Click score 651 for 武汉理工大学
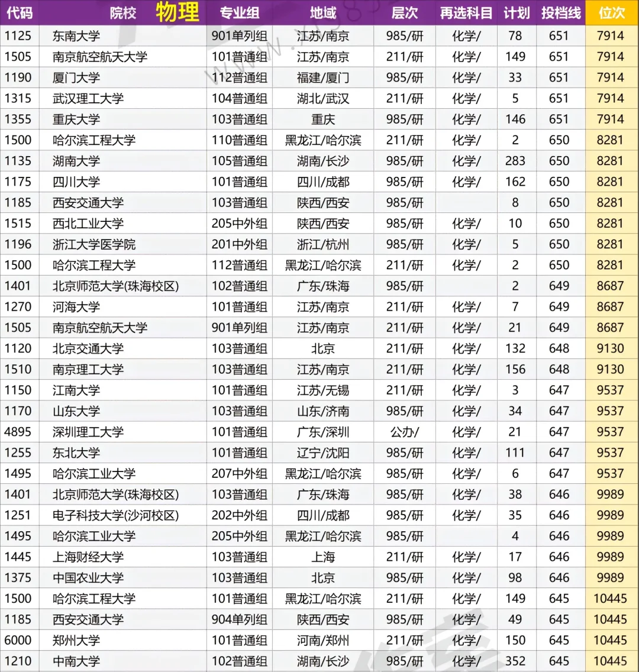 click(x=560, y=98)
